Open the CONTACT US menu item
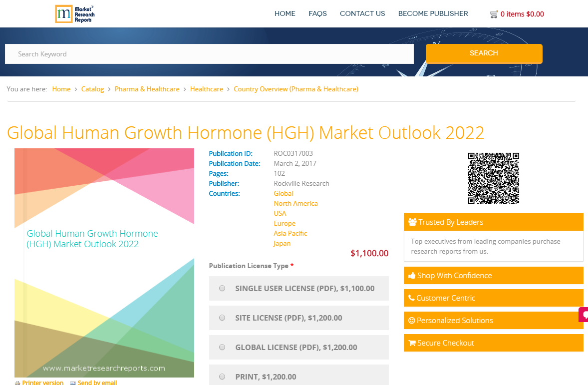The width and height of the screenshot is (588, 385). (x=362, y=13)
